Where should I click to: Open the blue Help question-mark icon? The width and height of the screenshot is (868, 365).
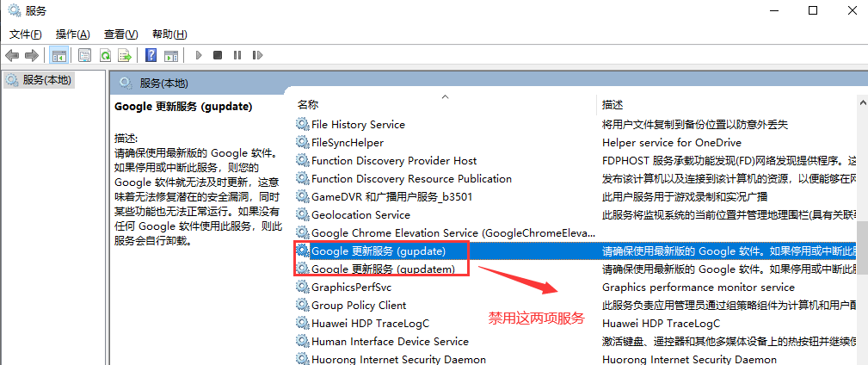(151, 55)
